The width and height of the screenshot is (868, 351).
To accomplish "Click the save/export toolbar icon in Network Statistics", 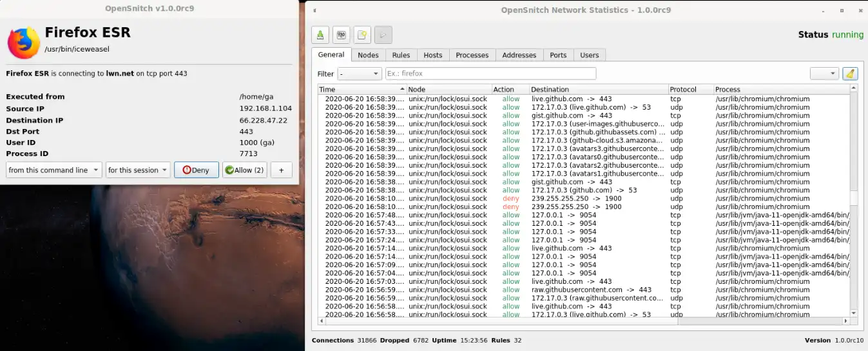I will [x=320, y=35].
